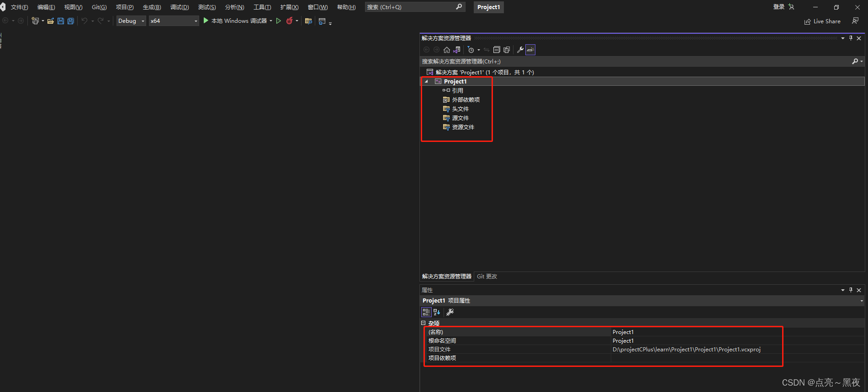Switch to the Git 更改 tab
This screenshot has width=868, height=392.
[x=487, y=277]
